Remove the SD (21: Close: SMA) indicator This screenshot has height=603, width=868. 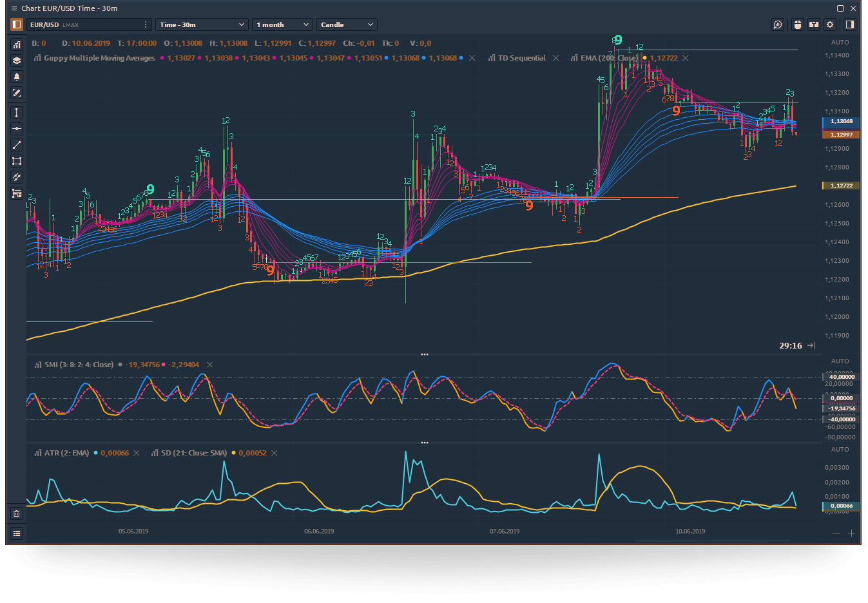click(x=274, y=453)
